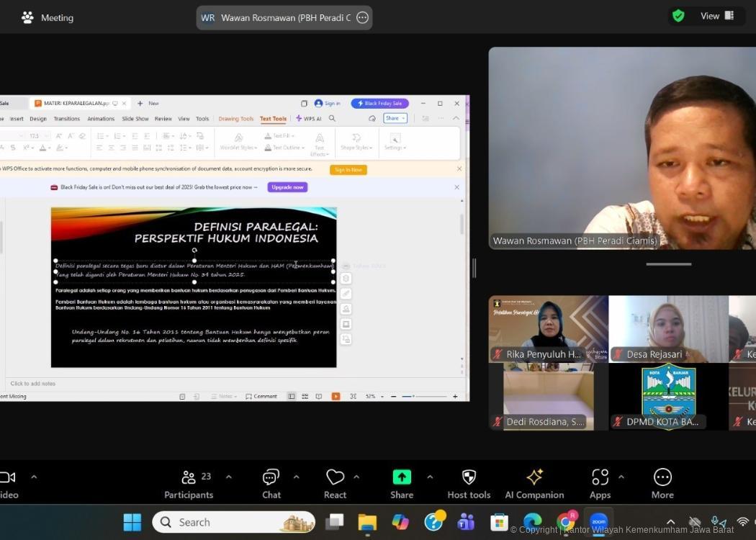
Task: Open options for Wawan Rosmawan's shared screen
Action: (x=362, y=18)
